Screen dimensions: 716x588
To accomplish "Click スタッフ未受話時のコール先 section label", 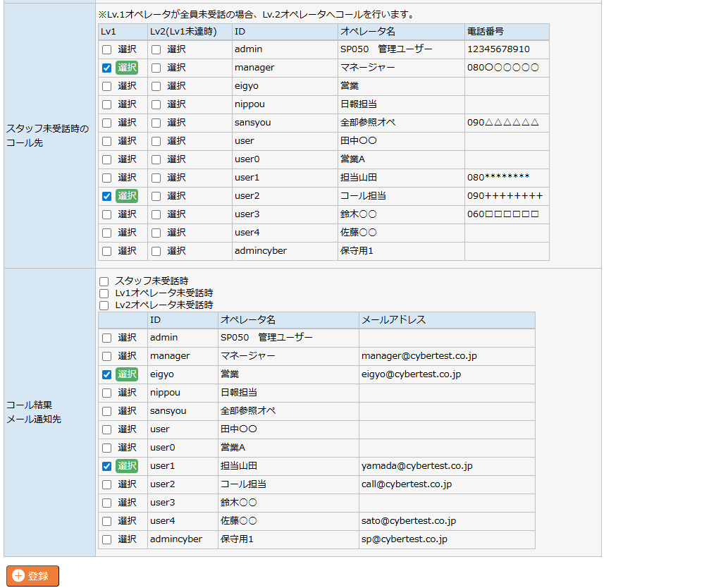I will [x=47, y=135].
